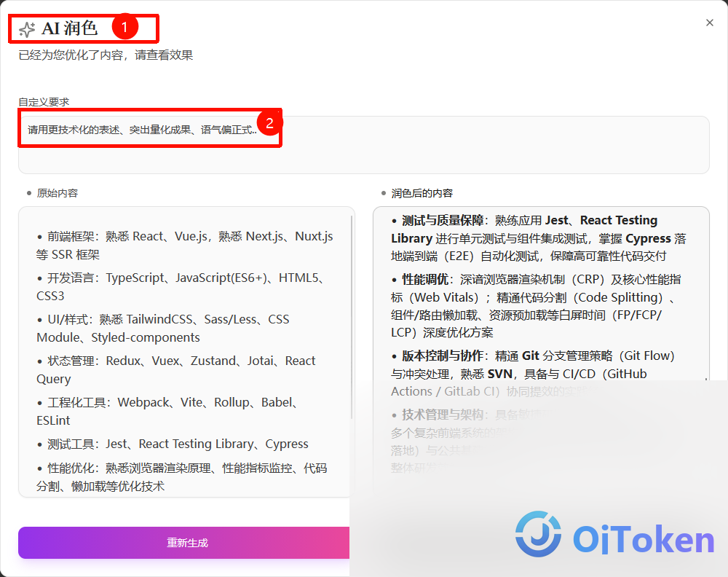
Task: Click the 润色后的内容 heading
Action: pos(422,193)
